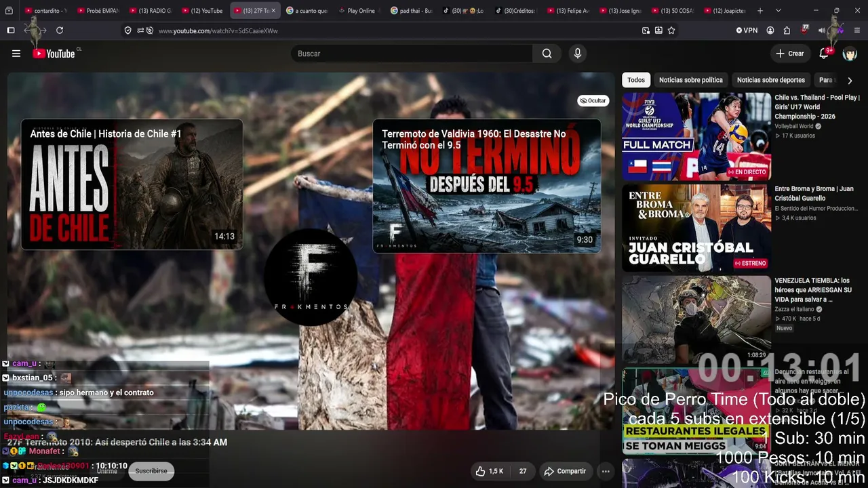Screen dimensions: 868x488
Task: Click the dislike button showing 27
Action: [x=523, y=471]
